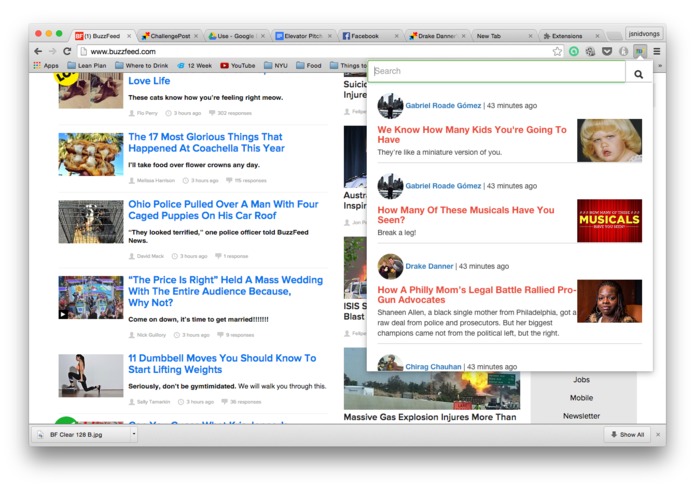
Task: Click the browser back arrow
Action: click(x=38, y=51)
